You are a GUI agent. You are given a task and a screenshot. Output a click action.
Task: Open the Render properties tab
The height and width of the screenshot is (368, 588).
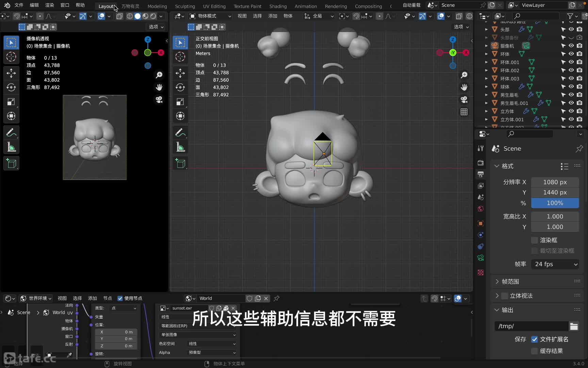tap(480, 163)
